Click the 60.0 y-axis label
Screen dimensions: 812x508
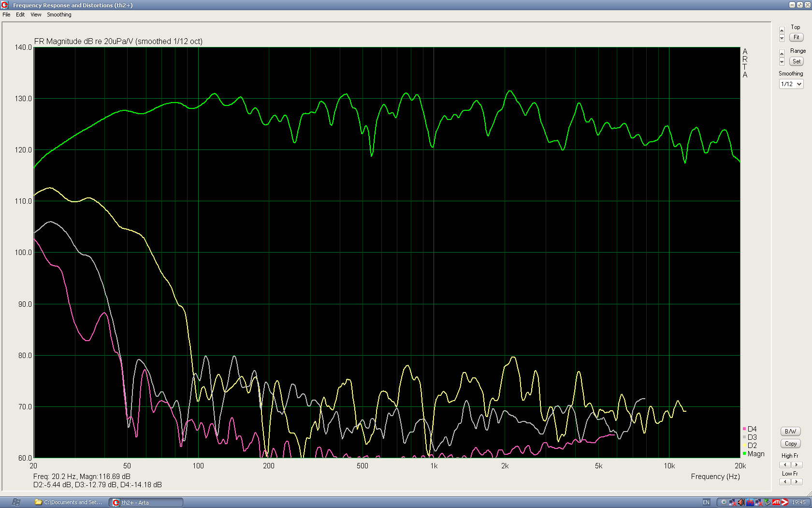[x=25, y=458]
